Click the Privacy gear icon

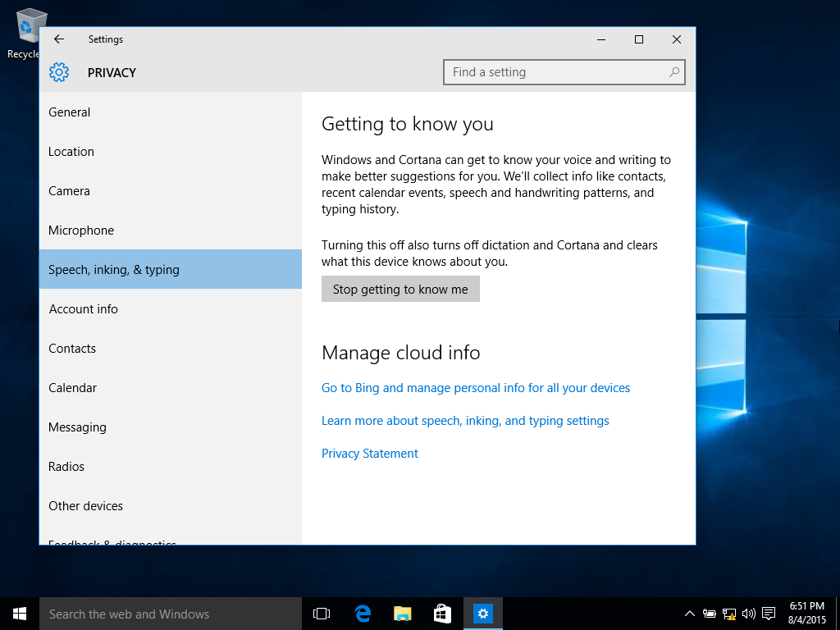pos(59,72)
